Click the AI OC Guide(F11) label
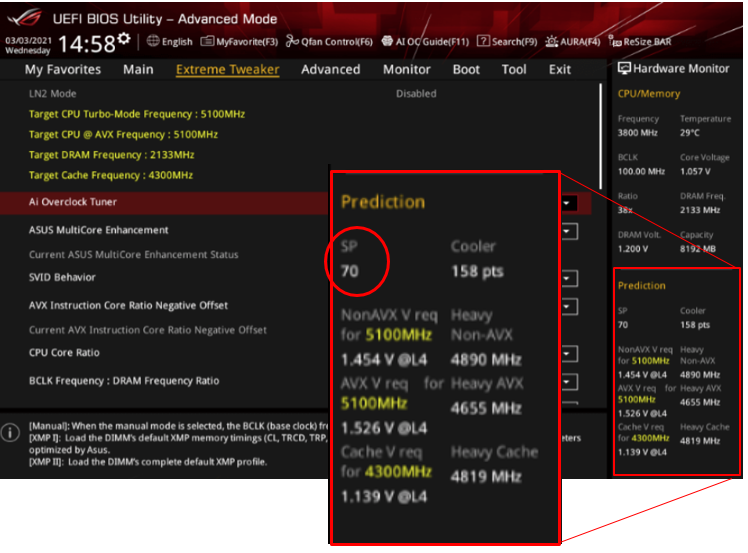 pyautogui.click(x=432, y=42)
